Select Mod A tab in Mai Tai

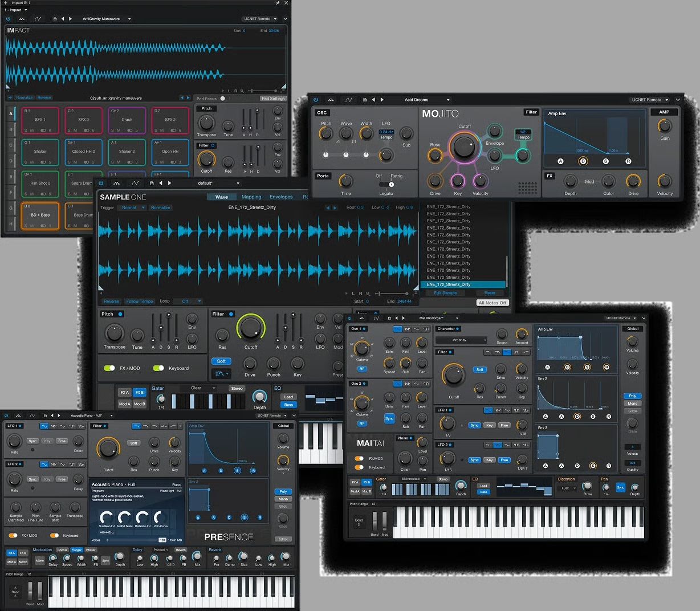tap(355, 491)
